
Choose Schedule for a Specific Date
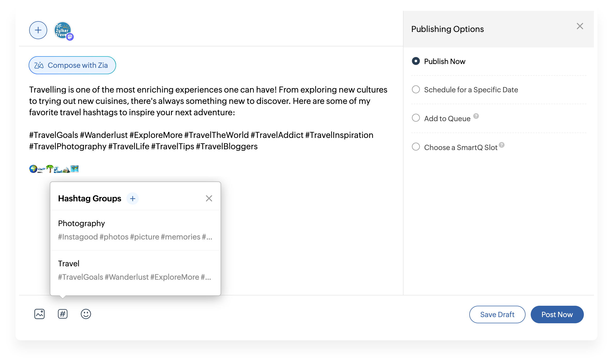coord(416,89)
